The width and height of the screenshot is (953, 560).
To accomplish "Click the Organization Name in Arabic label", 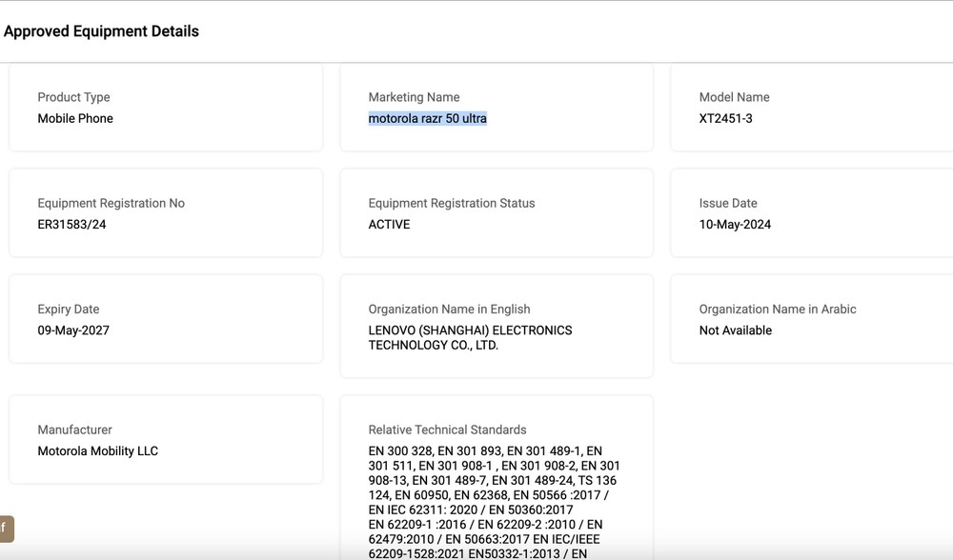I will [778, 310].
